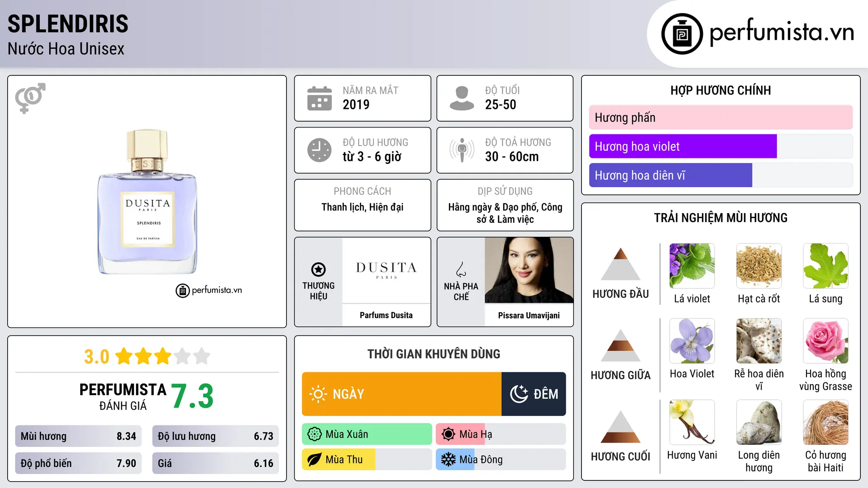
Task: Open the Splendiris bottle product image
Action: coord(147,202)
